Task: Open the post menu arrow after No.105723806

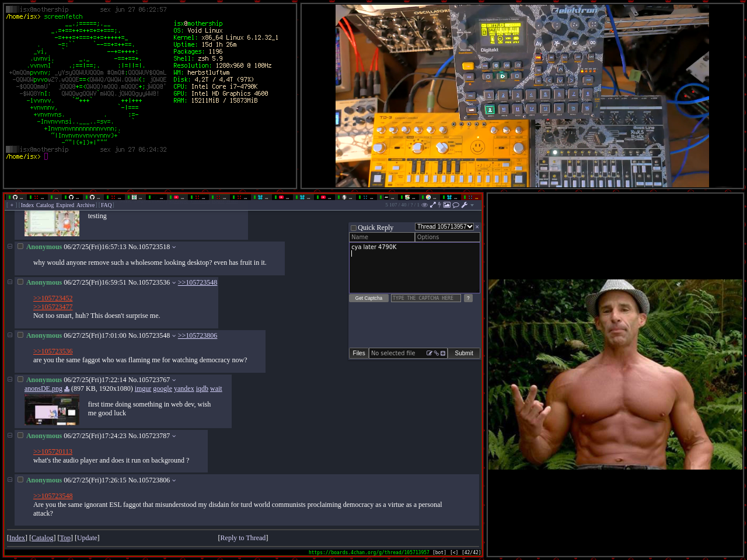Action: [x=174, y=481]
